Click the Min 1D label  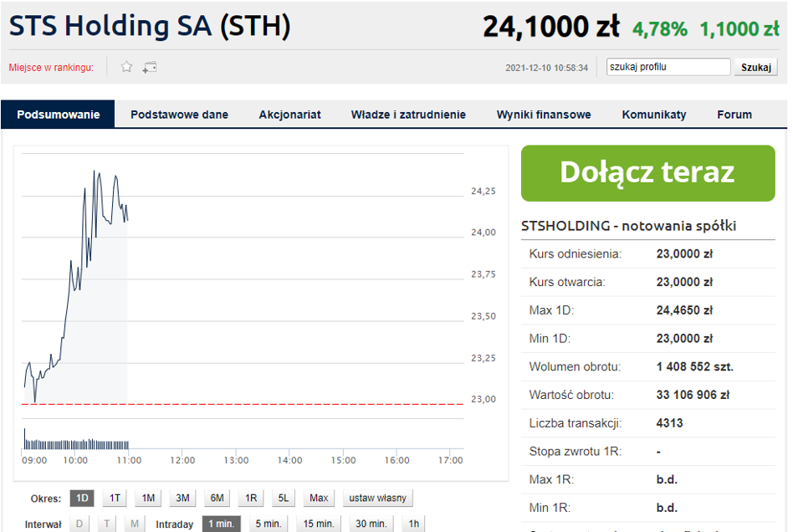coord(550,338)
